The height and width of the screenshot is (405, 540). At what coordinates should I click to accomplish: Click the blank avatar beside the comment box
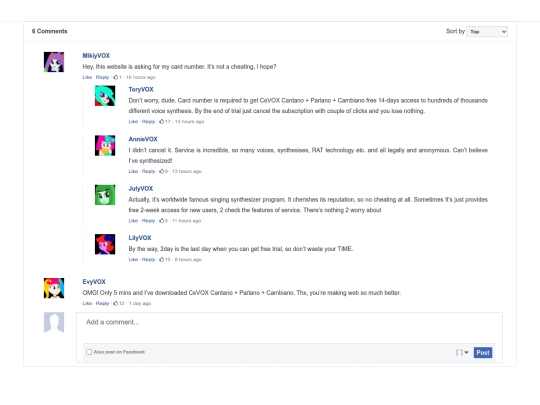pyautogui.click(x=54, y=322)
